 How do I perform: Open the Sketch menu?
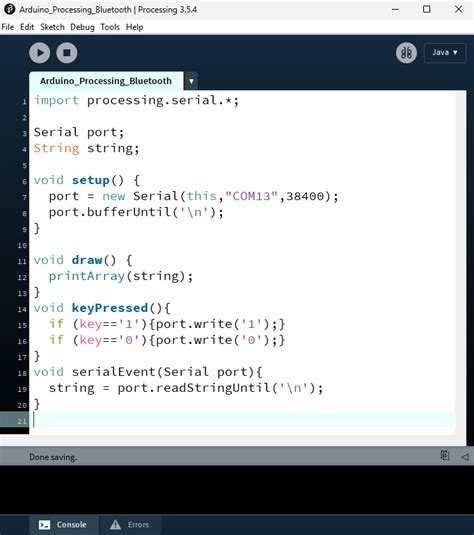52,27
